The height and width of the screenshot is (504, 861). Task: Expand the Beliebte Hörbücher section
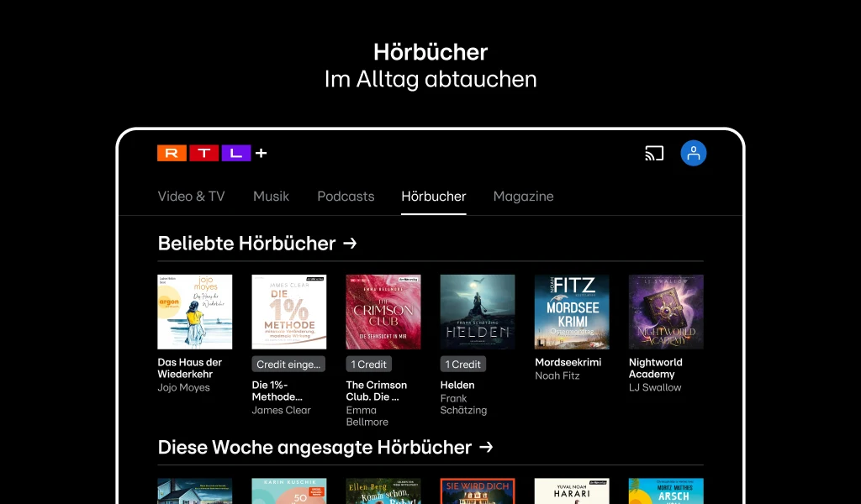257,244
